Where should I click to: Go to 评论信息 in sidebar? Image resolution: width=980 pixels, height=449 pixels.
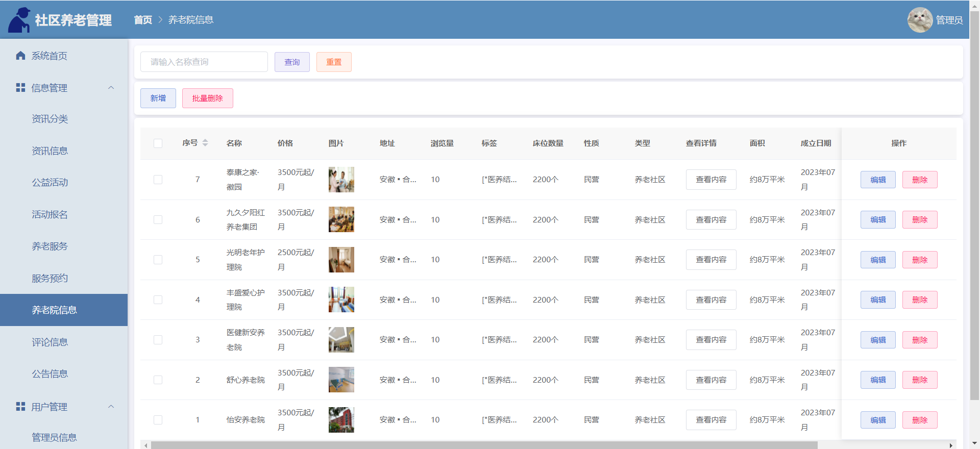pos(50,342)
